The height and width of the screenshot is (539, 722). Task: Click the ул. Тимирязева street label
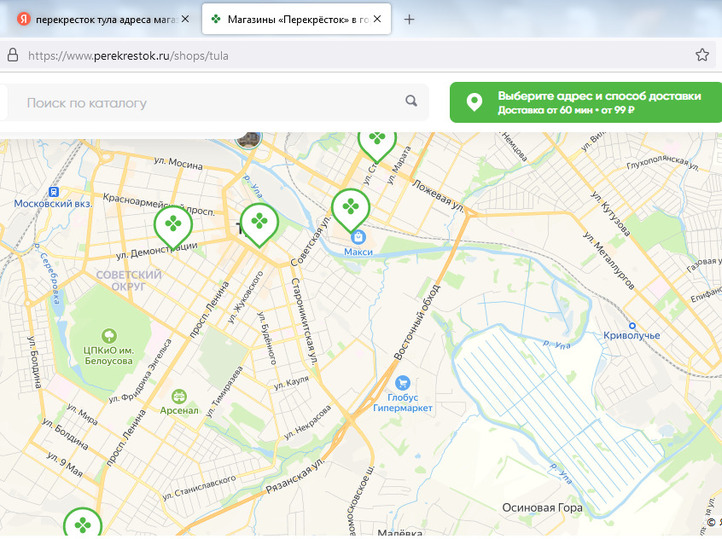[x=224, y=391]
